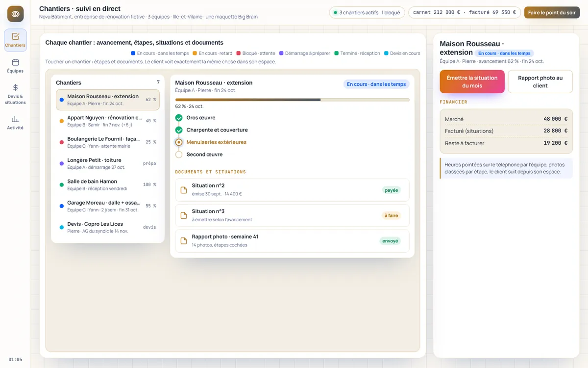Viewport: 588px width, 368px height.
Task: Click the envoyé status badge
Action: click(390, 241)
